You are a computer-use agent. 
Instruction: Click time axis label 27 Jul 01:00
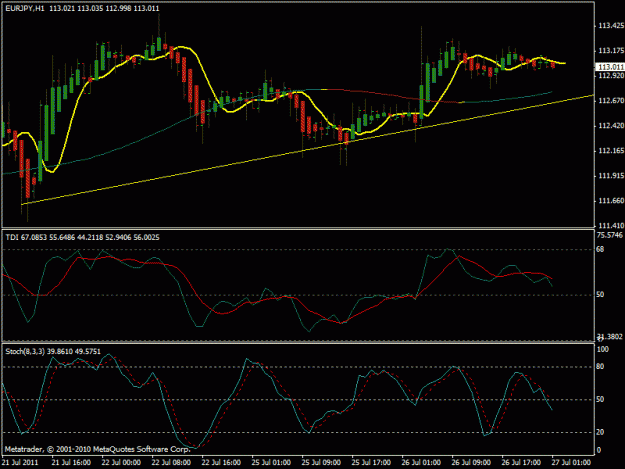(571, 462)
